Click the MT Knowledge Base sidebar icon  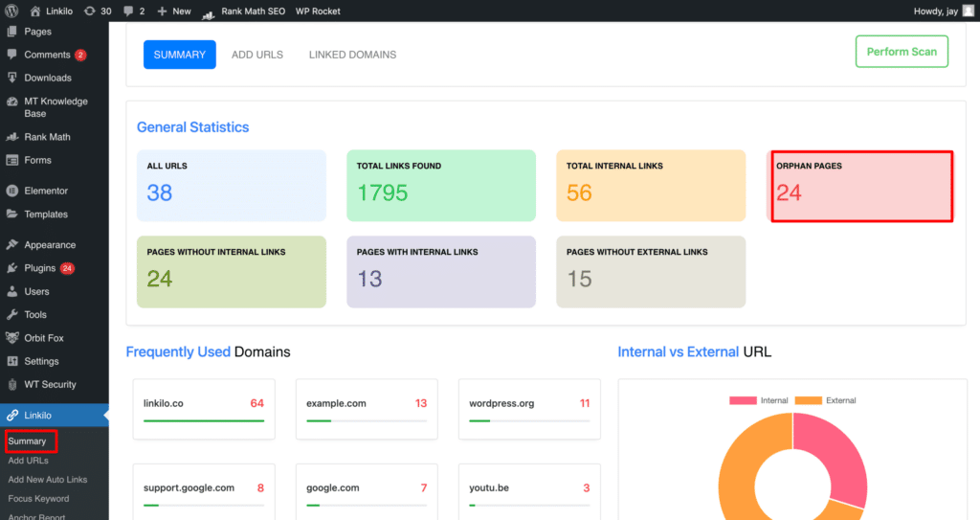point(11,102)
